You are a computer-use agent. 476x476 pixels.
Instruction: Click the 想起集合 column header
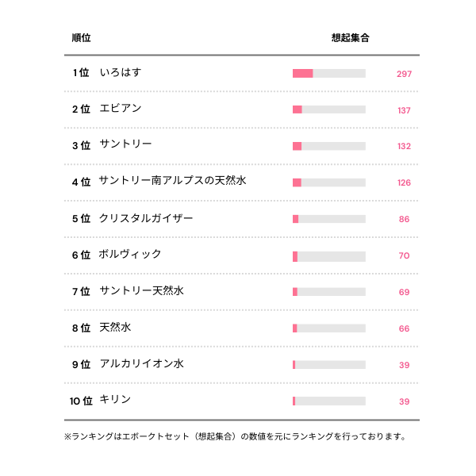[350, 37]
